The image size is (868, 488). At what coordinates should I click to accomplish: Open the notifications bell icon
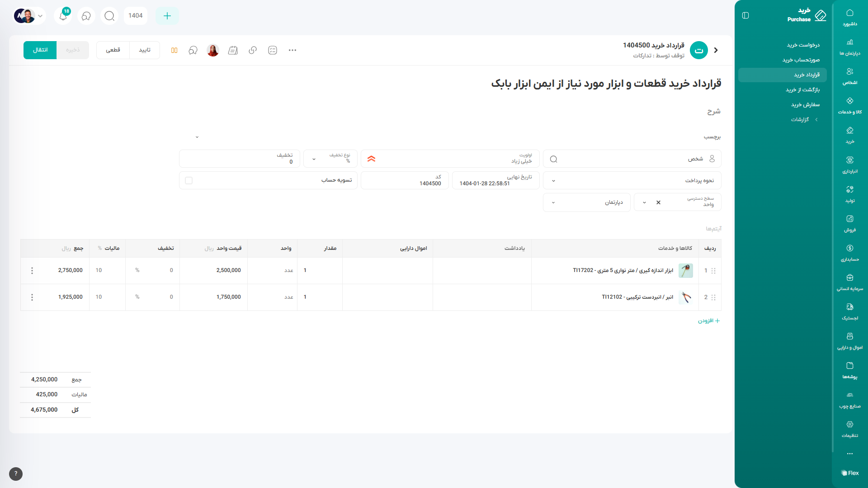63,16
